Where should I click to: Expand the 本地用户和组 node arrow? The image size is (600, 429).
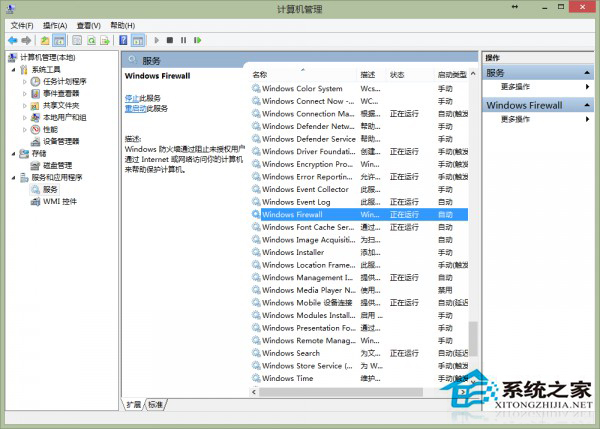(x=24, y=117)
